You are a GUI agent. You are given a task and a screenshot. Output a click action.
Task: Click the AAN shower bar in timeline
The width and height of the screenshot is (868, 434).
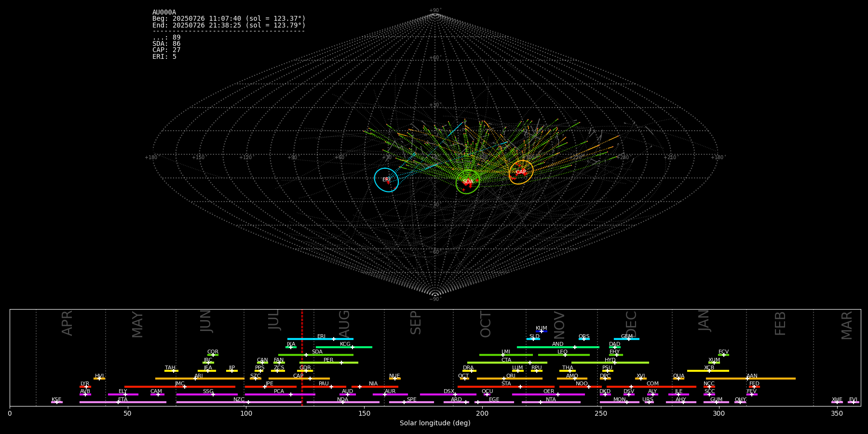pos(751,379)
